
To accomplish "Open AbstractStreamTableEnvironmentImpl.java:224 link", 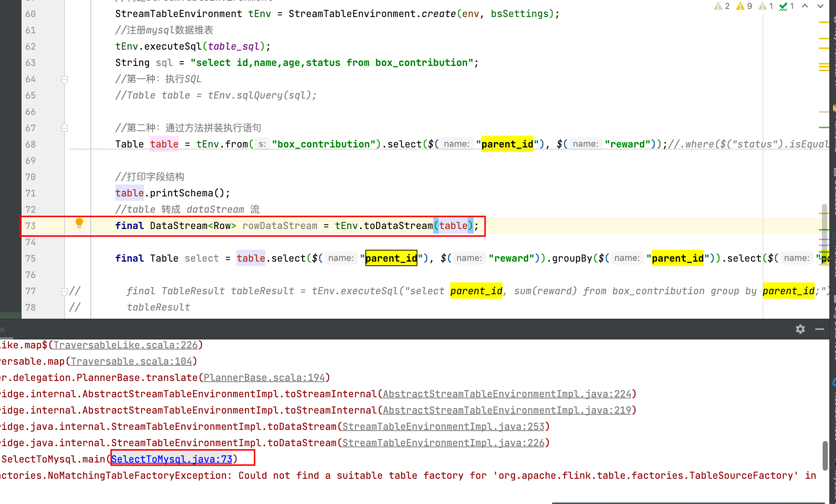I will [507, 394].
